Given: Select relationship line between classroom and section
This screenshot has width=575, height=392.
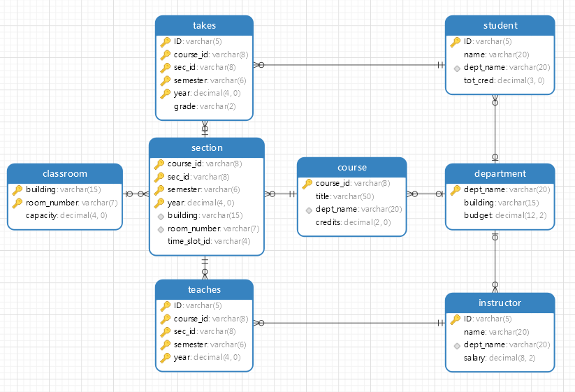Looking at the screenshot, I should (136, 194).
